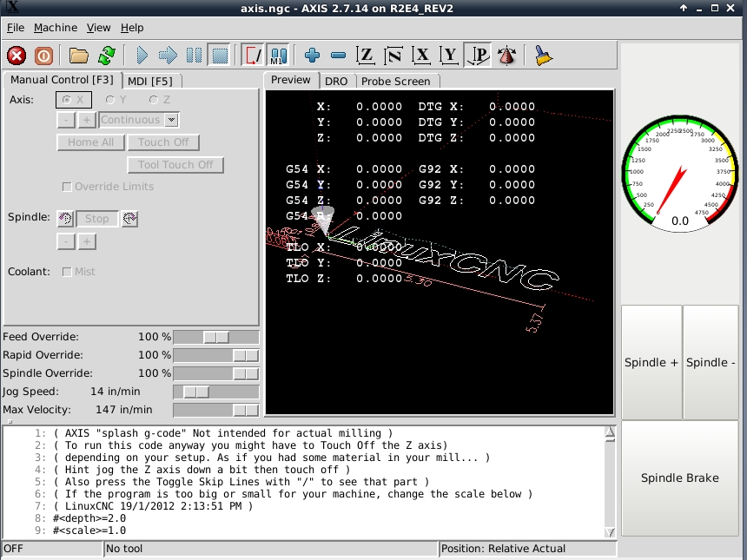Screen dimensions: 747x560
Task: Pause the running program
Action: (194, 56)
